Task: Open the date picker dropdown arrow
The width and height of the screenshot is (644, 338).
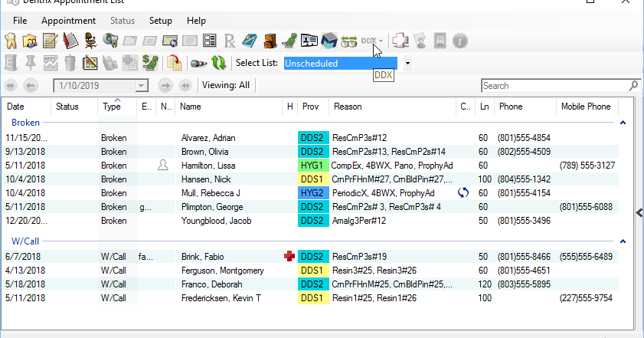Action: [141, 86]
